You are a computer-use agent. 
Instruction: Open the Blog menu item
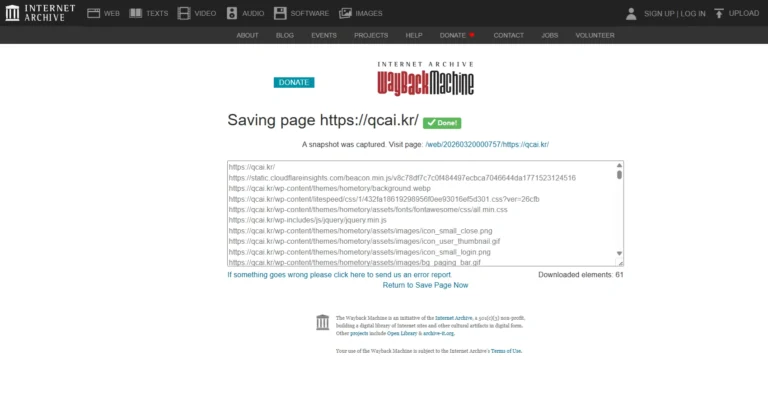[x=285, y=35]
